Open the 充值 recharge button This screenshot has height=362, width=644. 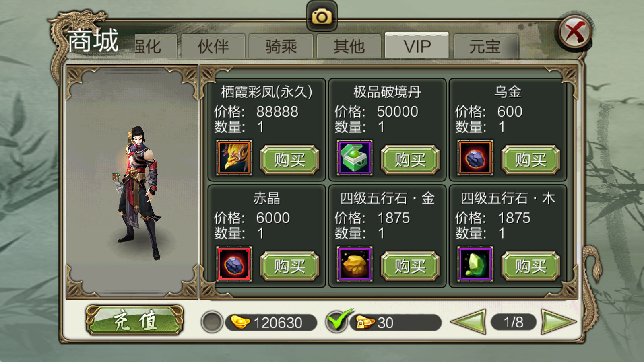point(135,321)
